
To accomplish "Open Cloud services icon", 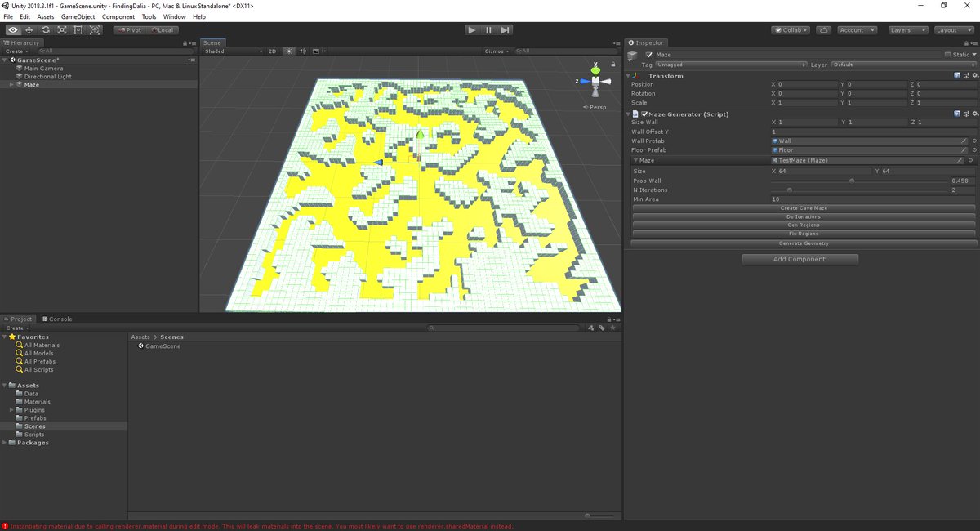I will coord(824,29).
